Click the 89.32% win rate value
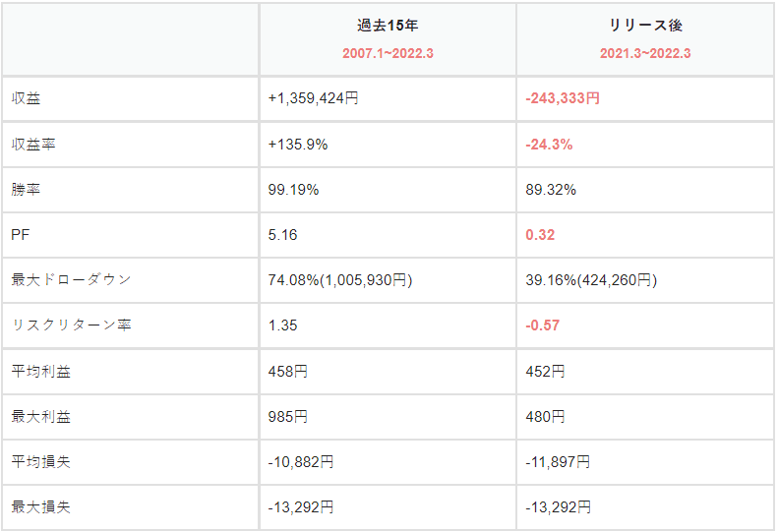 551,190
